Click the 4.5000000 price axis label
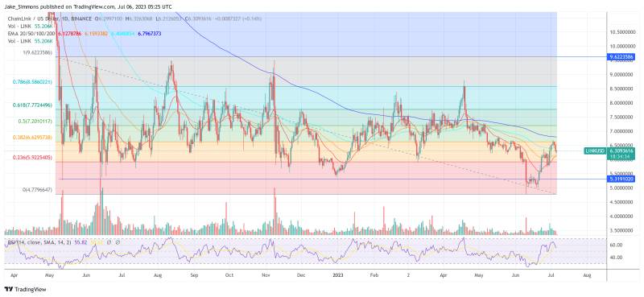The width and height of the screenshot is (644, 297). 621,202
